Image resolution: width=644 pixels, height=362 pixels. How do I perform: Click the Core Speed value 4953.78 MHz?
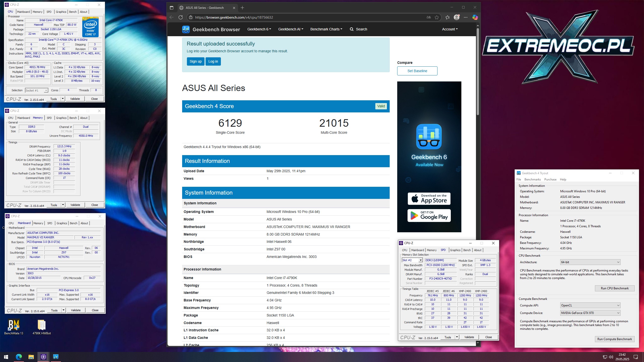coord(37,67)
